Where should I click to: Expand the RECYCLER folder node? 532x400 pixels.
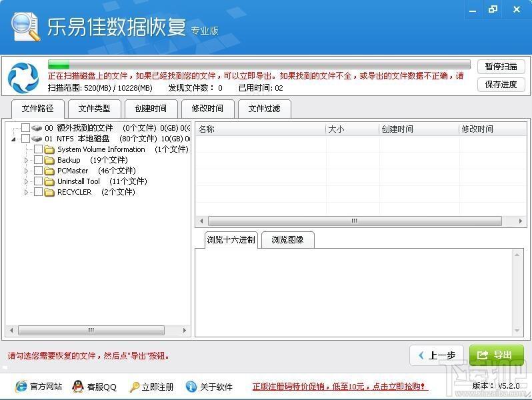pyautogui.click(x=27, y=192)
